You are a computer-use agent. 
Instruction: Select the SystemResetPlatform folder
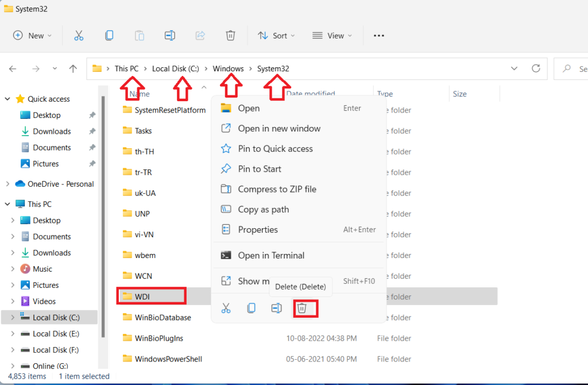click(170, 110)
